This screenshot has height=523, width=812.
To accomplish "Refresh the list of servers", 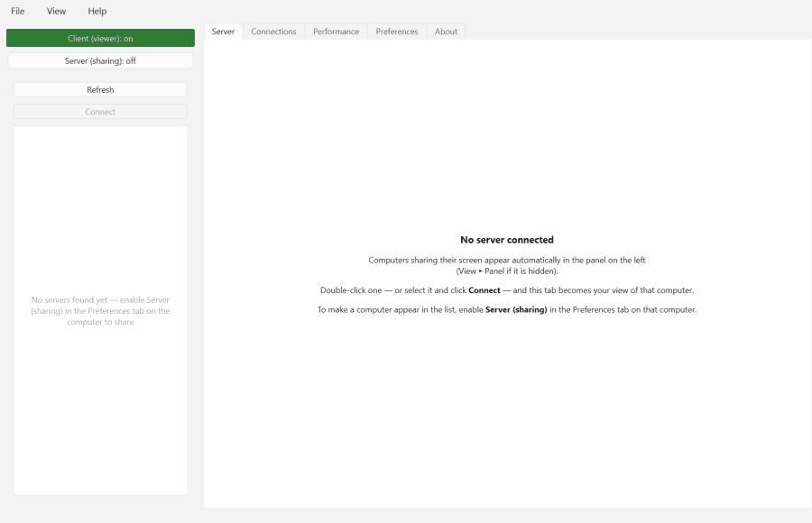I will pyautogui.click(x=100, y=89).
